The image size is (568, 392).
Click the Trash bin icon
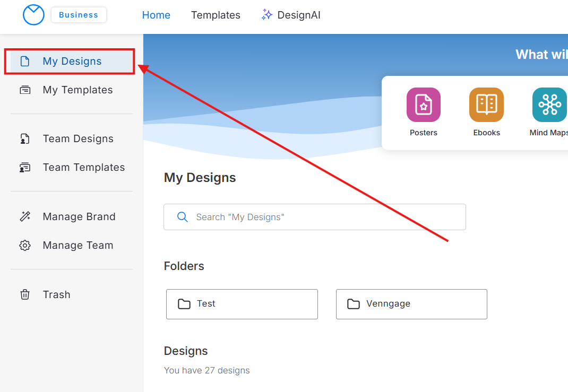pos(25,294)
